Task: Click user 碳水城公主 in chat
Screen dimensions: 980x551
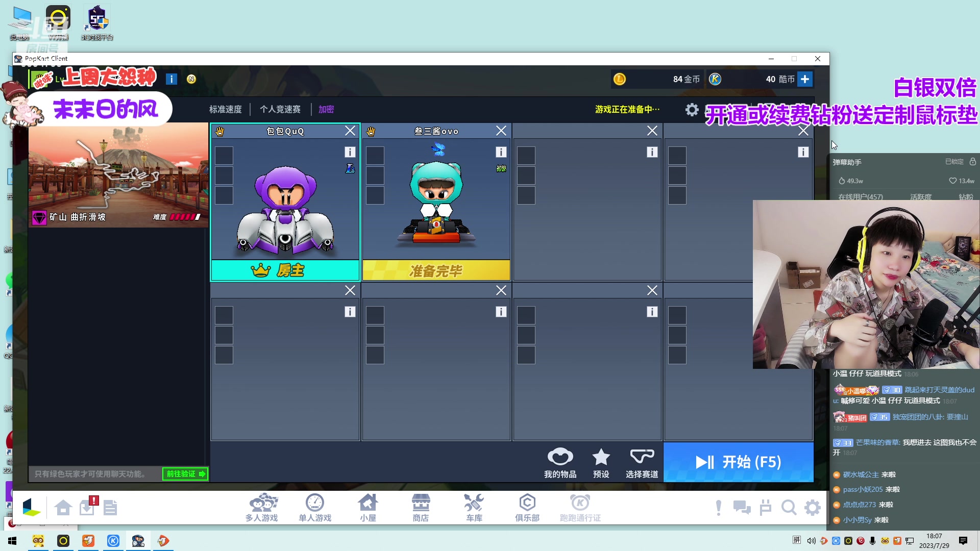Action: [861, 474]
